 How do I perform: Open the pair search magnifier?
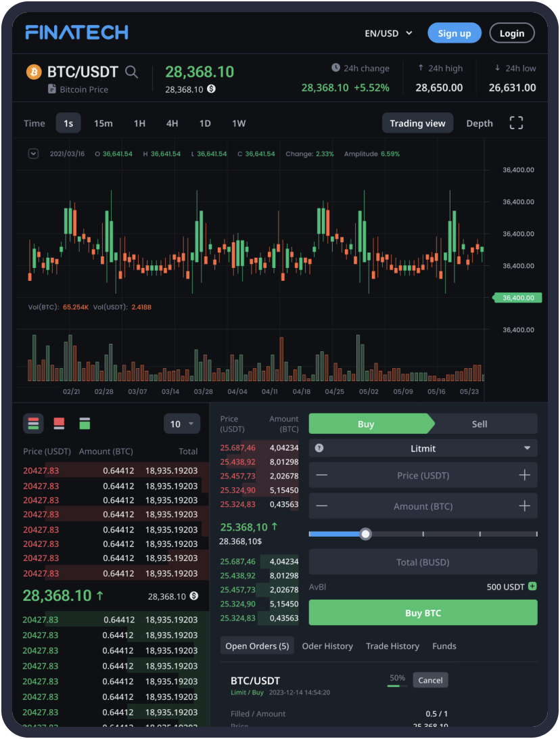tap(131, 72)
